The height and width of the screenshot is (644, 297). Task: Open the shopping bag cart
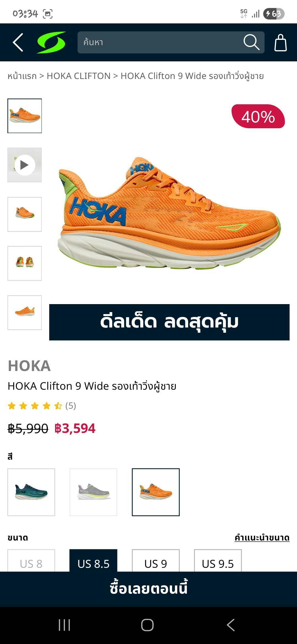pyautogui.click(x=280, y=43)
